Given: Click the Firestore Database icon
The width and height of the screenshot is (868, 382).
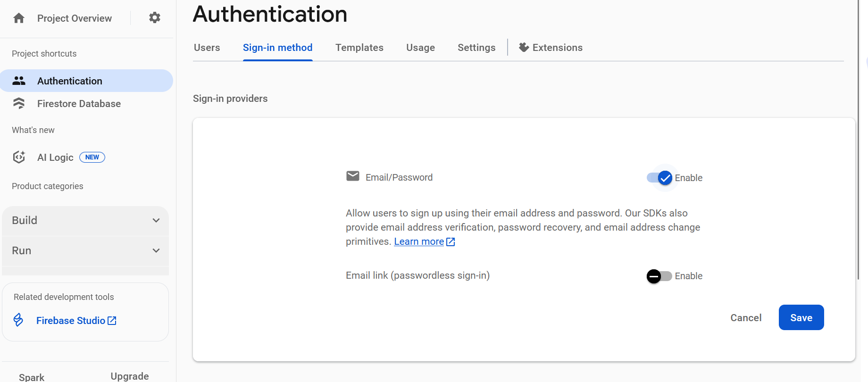Looking at the screenshot, I should pyautogui.click(x=19, y=103).
